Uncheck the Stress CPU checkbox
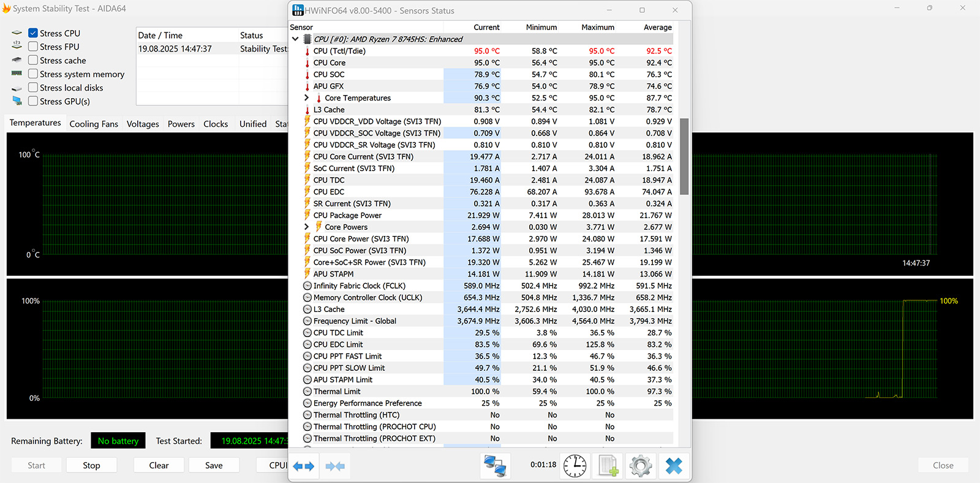980x483 pixels. [33, 33]
